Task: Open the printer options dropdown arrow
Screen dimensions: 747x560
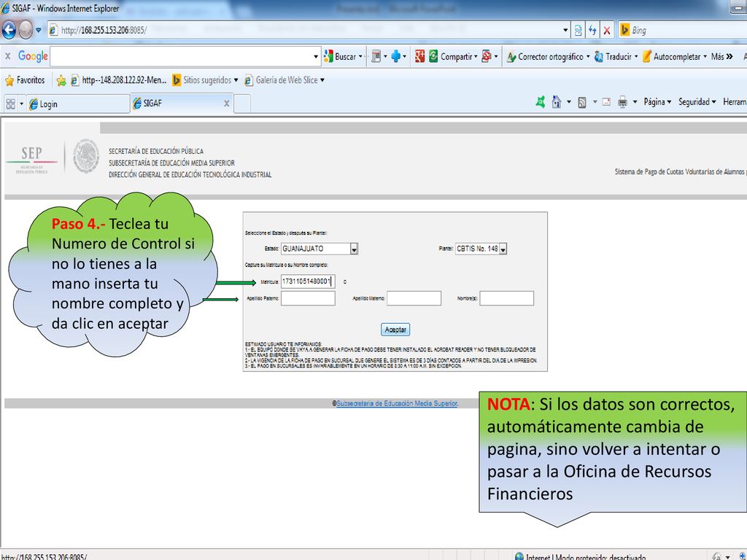Action: (635, 102)
